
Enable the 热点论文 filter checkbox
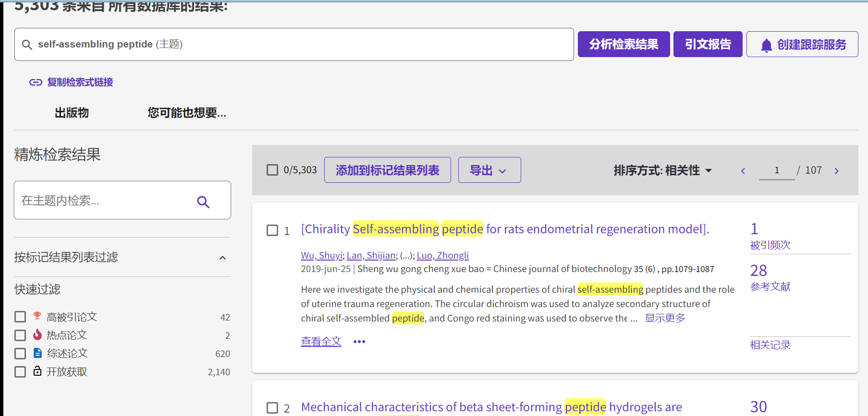coord(20,335)
